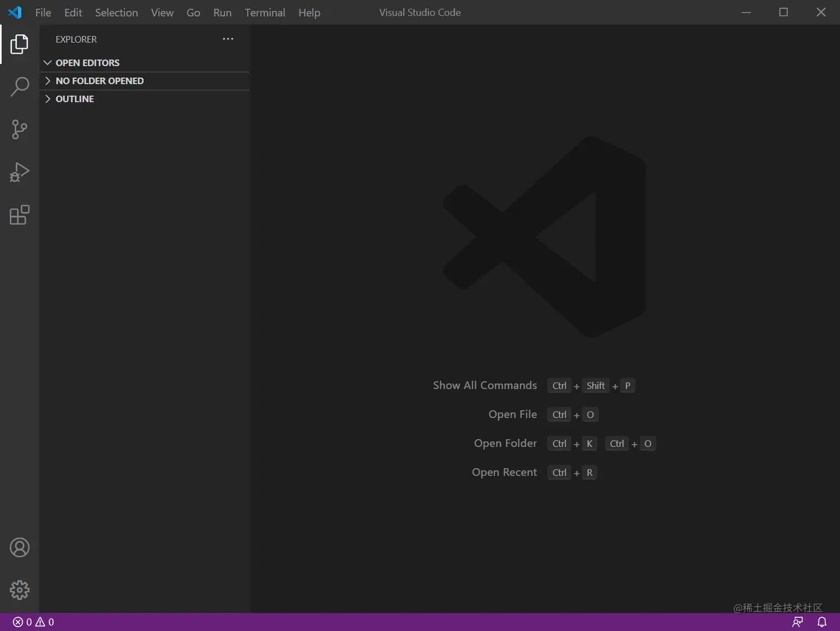Open the Source Control view icon

19,130
